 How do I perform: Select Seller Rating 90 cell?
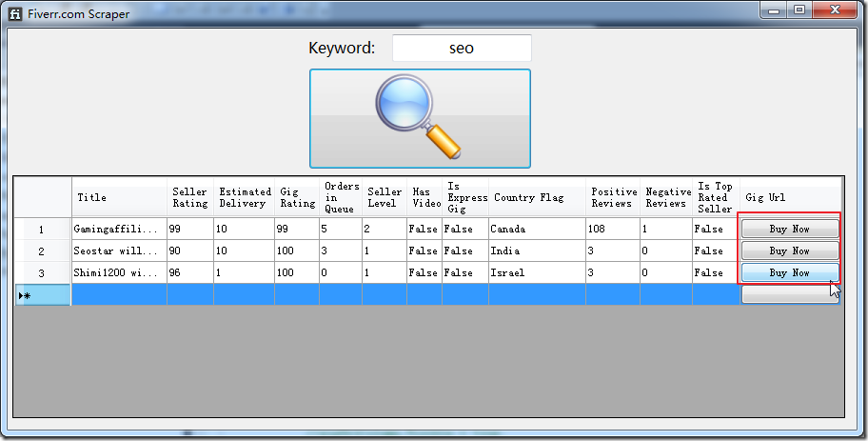pyautogui.click(x=190, y=251)
